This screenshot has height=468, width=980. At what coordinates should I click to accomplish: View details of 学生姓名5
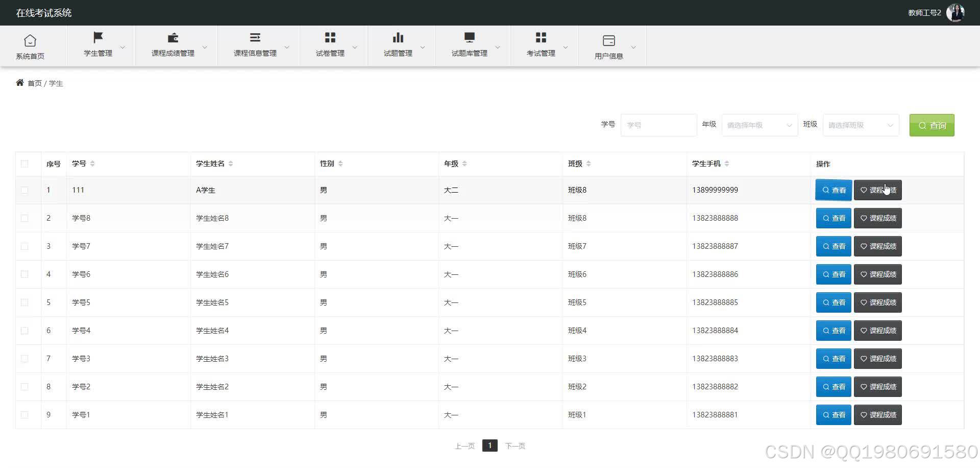point(834,302)
